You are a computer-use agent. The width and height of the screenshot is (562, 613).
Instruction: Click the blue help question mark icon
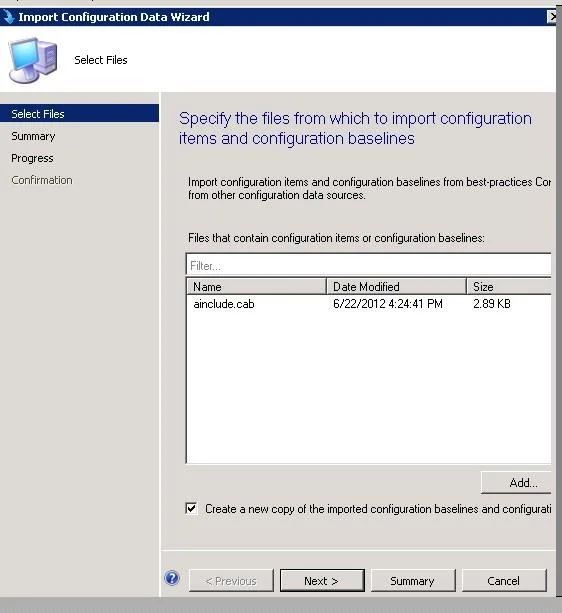[x=172, y=578]
